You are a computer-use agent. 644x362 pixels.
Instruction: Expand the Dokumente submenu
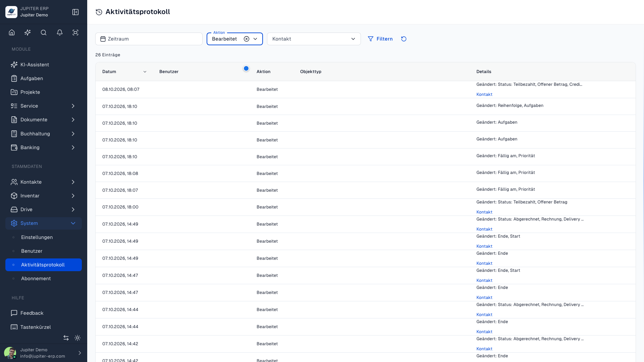coord(44,120)
